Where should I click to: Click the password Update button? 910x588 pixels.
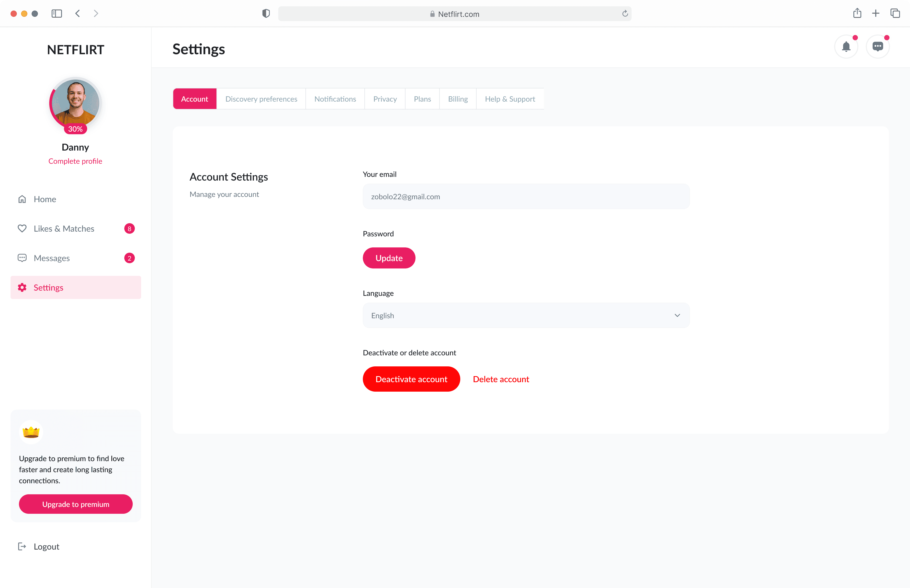389,258
